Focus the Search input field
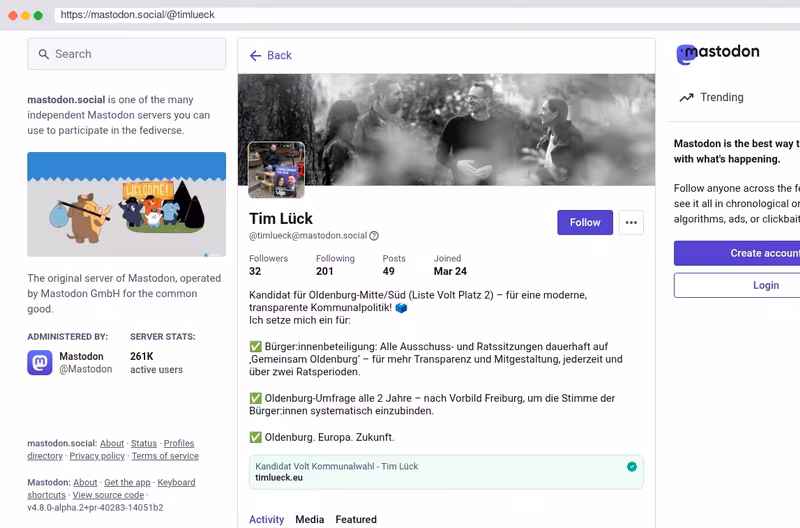 [127, 54]
